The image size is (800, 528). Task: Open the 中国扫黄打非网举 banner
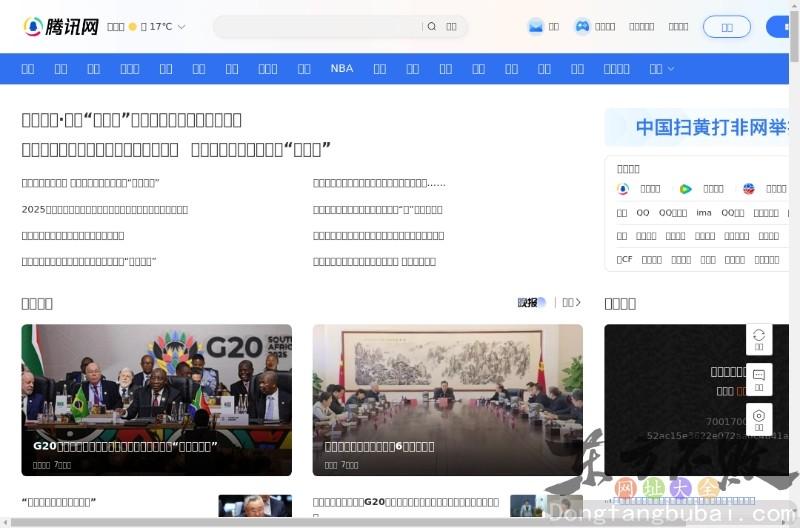coord(697,127)
